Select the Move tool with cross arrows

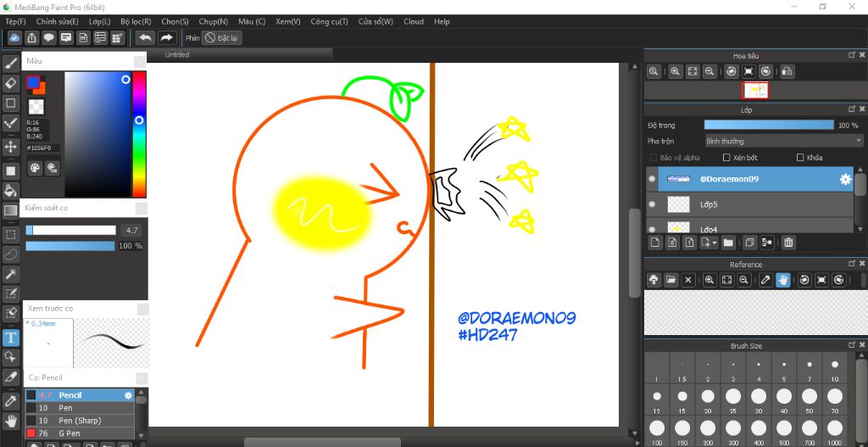10,147
